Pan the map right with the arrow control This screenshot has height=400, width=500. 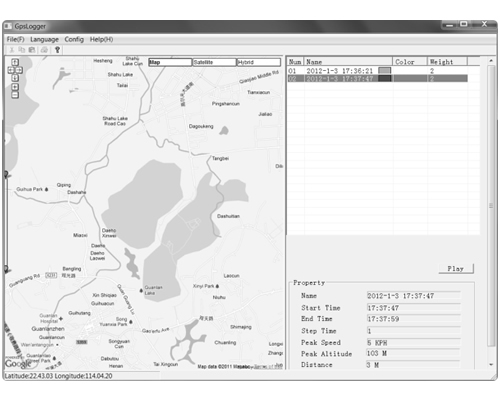[19, 70]
